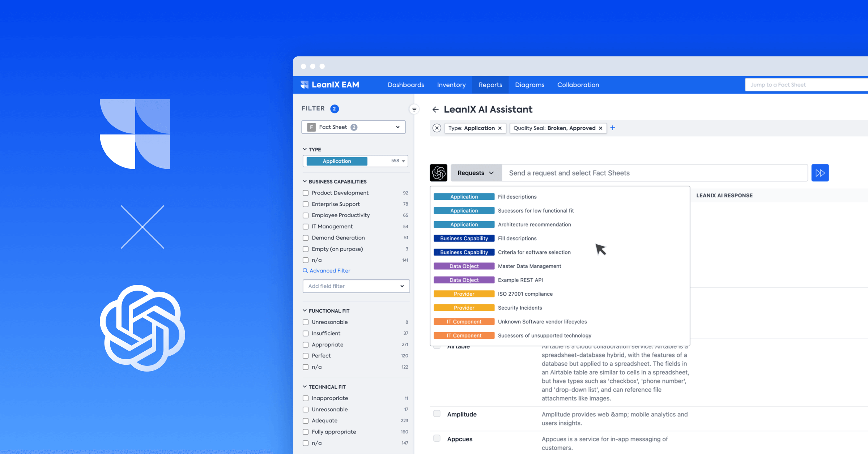This screenshot has width=868, height=454.
Task: Click the LeanIX EAM logo
Action: pyautogui.click(x=329, y=85)
